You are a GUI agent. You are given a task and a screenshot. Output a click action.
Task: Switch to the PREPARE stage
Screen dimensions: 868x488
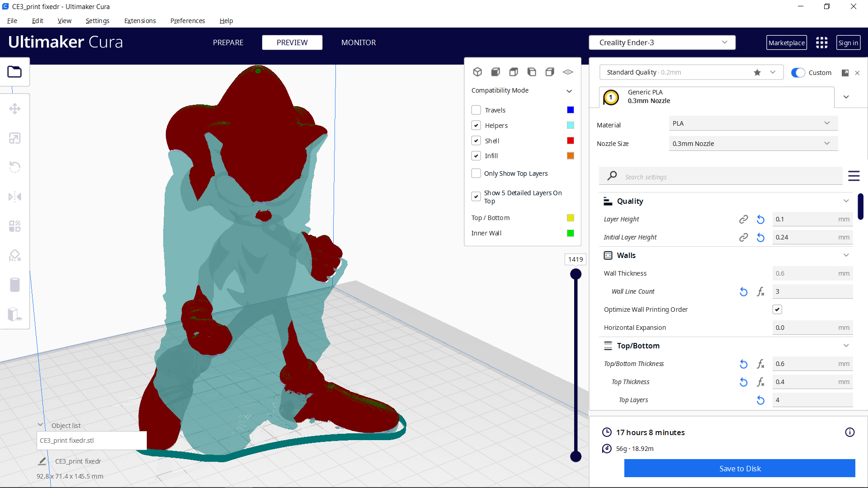228,42
